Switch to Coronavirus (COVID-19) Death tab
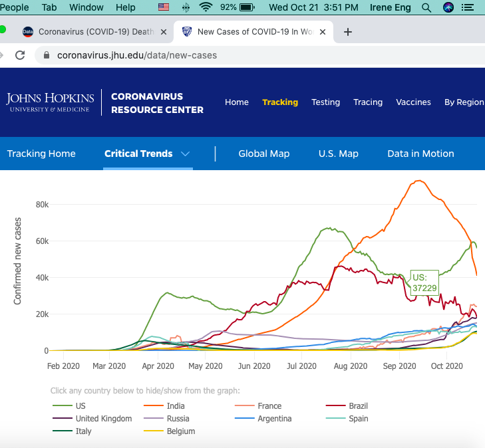 [93, 32]
